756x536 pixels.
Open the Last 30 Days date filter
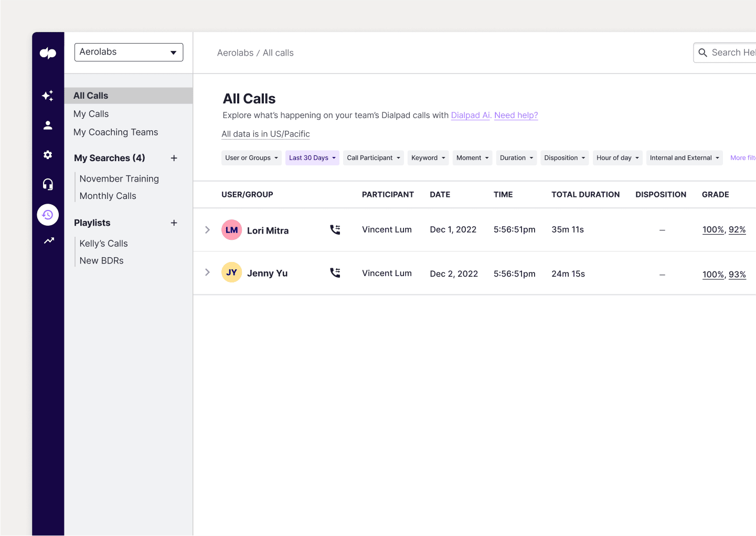312,157
